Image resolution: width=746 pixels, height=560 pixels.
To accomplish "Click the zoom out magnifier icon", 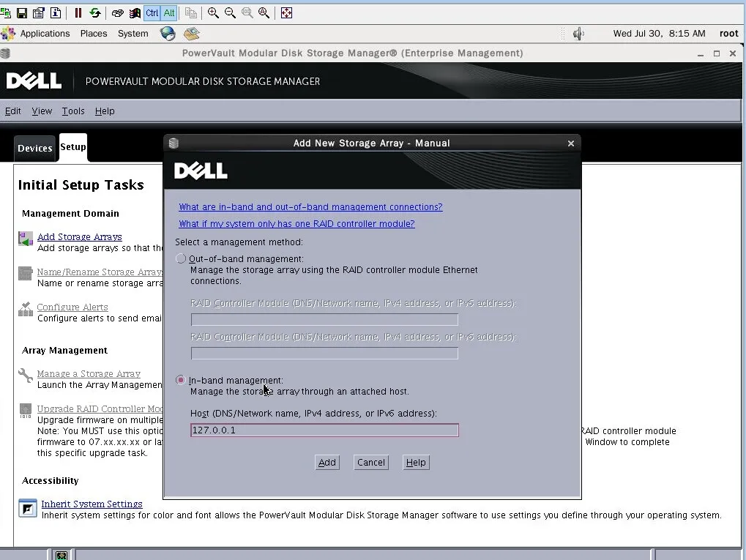I will 230,13.
